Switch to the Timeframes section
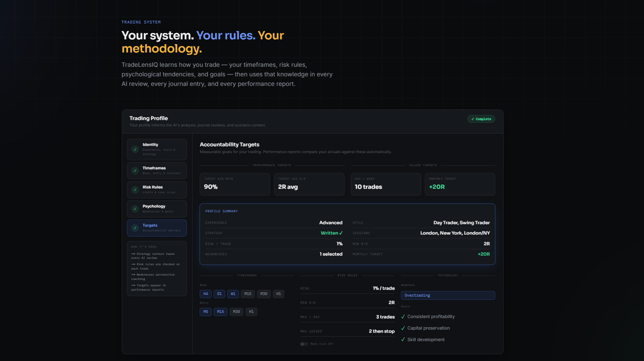 (157, 171)
